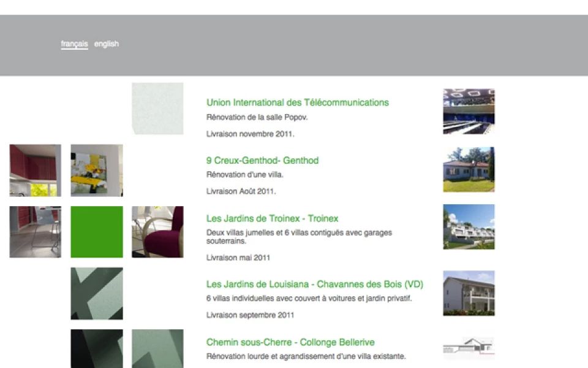Viewport: 588px width, 368px height.
Task: Open the red cabinets kitchen tile
Action: [x=36, y=171]
